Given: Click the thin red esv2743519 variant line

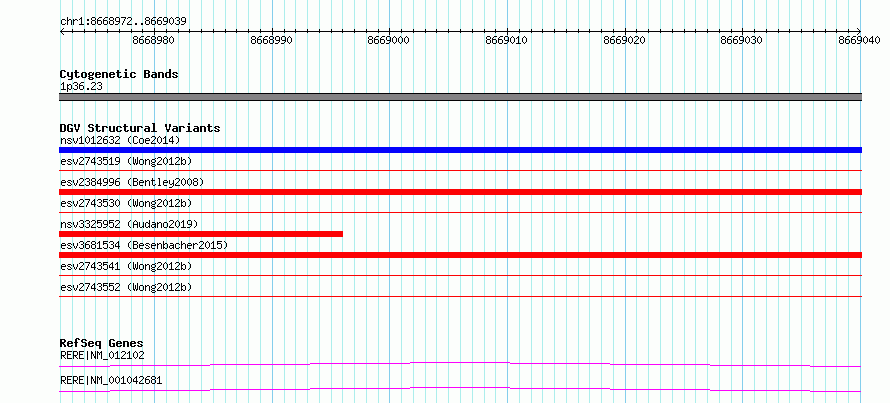Looking at the screenshot, I should point(460,170).
